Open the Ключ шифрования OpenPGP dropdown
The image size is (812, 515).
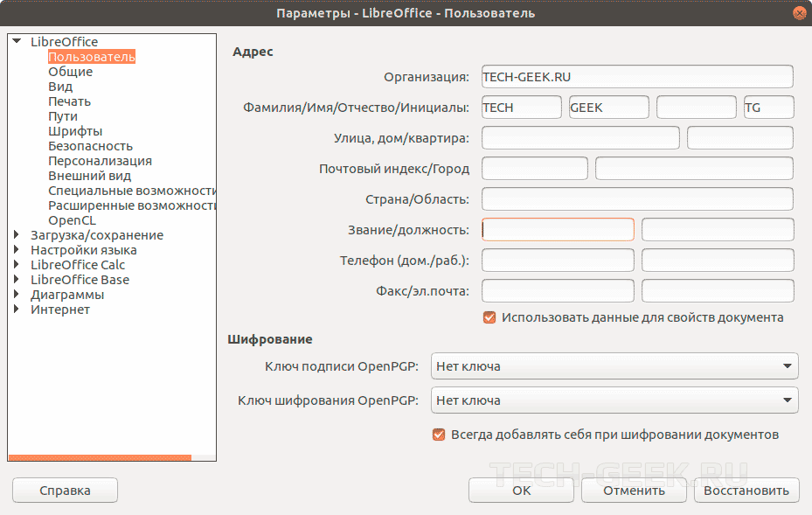(x=614, y=400)
